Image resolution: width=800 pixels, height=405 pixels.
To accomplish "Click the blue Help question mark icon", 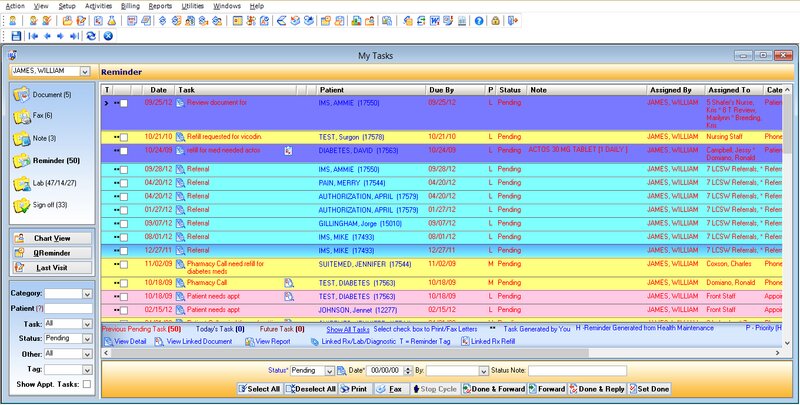I will pos(479,20).
